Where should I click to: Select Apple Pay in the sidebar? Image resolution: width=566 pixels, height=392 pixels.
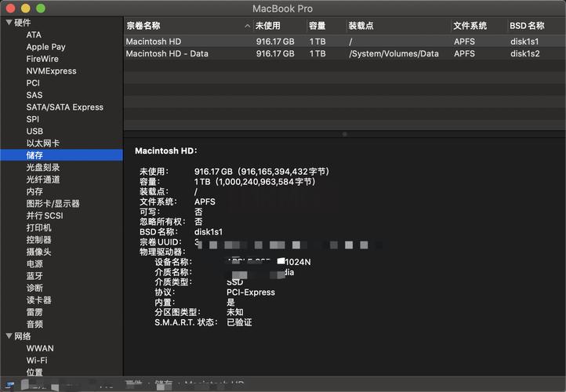point(45,47)
